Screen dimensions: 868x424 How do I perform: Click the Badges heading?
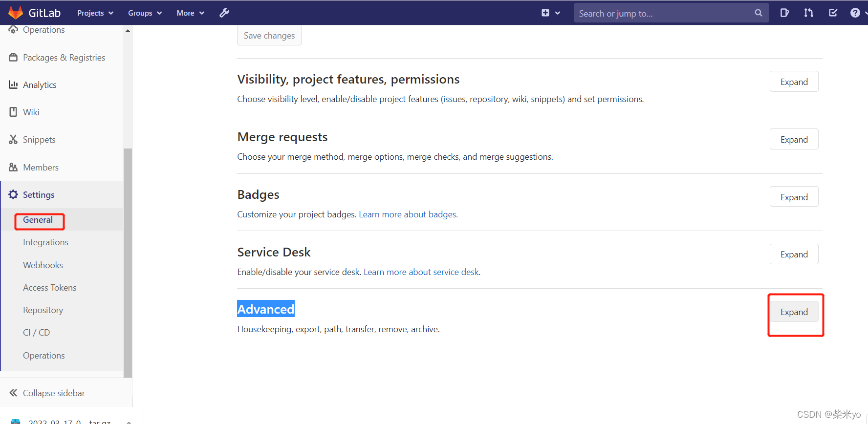point(258,194)
